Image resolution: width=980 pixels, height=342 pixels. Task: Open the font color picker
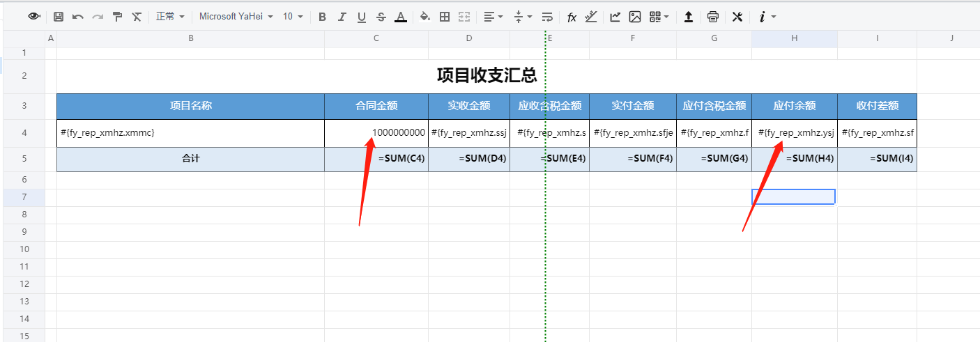[x=400, y=17]
